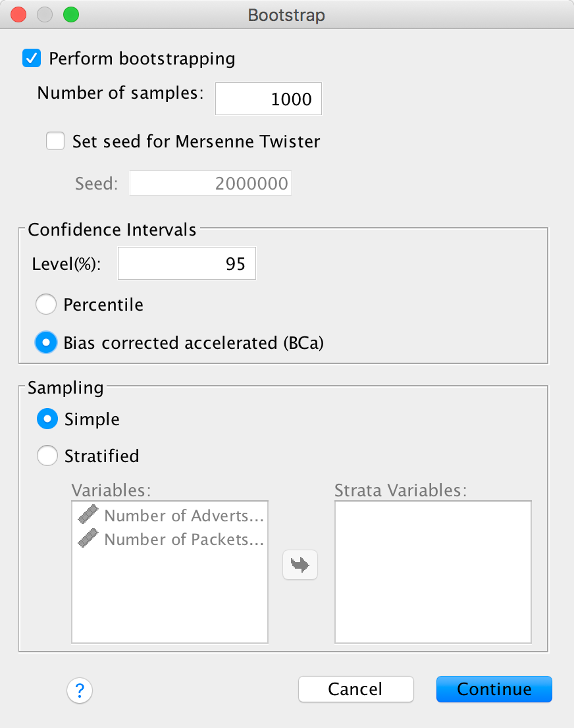Viewport: 574px width, 728px height.
Task: Click inside the Strata Variables list box
Action: tap(432, 571)
